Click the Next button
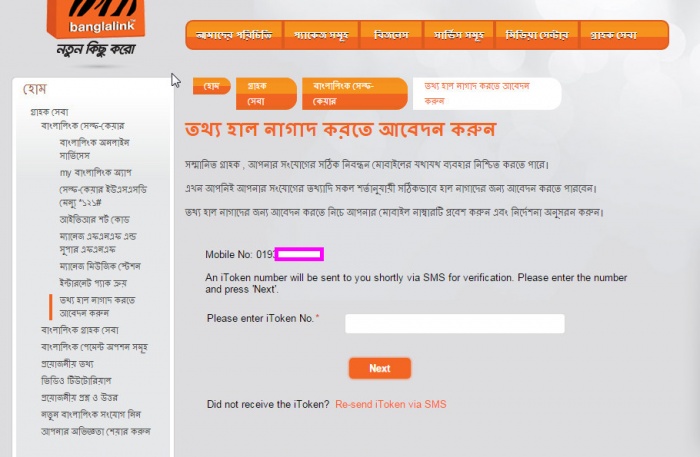 pyautogui.click(x=379, y=368)
